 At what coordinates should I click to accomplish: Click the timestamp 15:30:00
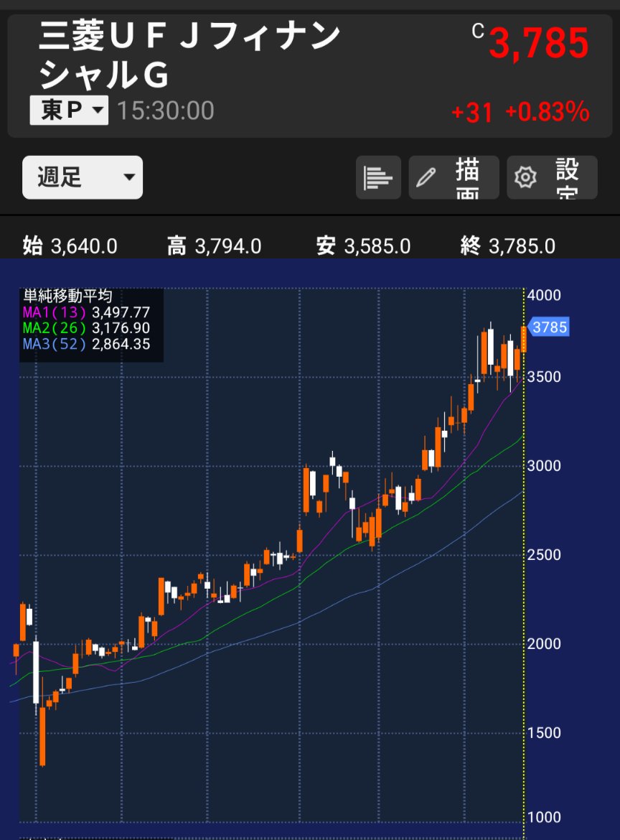pyautogui.click(x=166, y=111)
